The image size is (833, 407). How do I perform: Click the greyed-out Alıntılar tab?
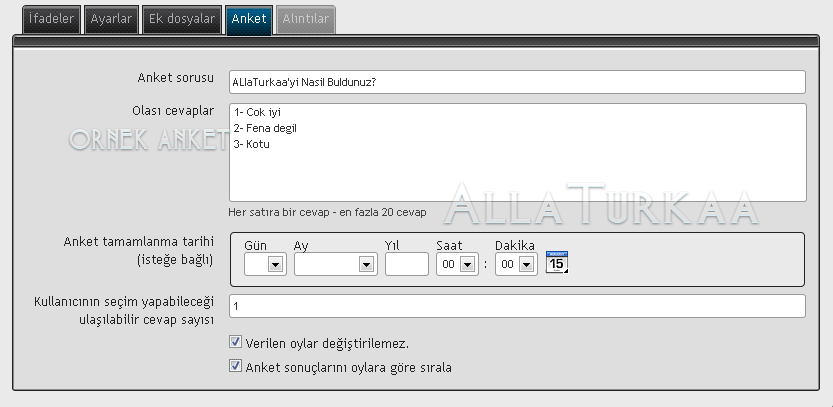click(305, 20)
